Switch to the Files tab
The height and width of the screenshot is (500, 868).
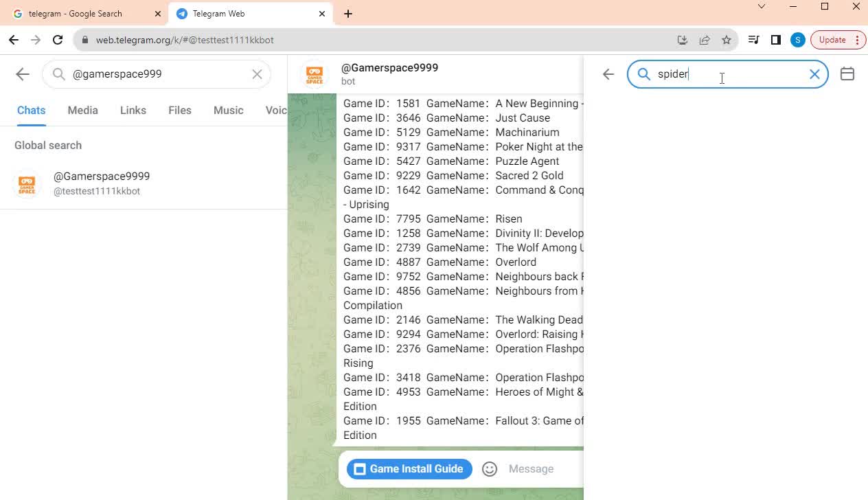[x=179, y=110]
